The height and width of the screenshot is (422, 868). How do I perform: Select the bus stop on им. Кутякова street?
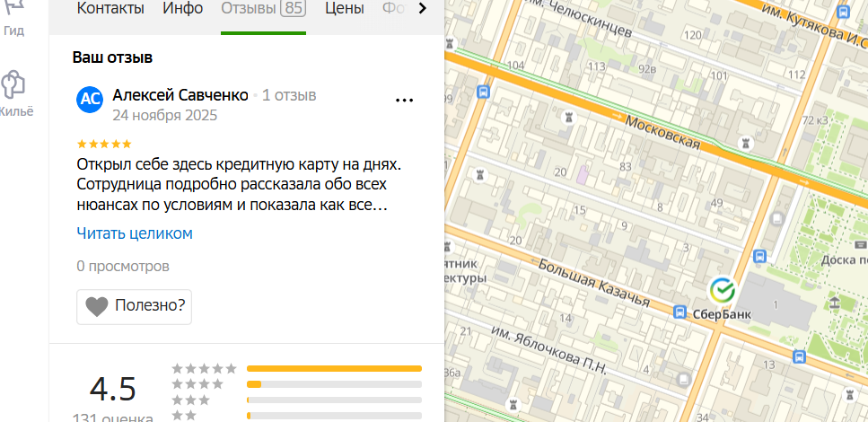click(x=843, y=12)
